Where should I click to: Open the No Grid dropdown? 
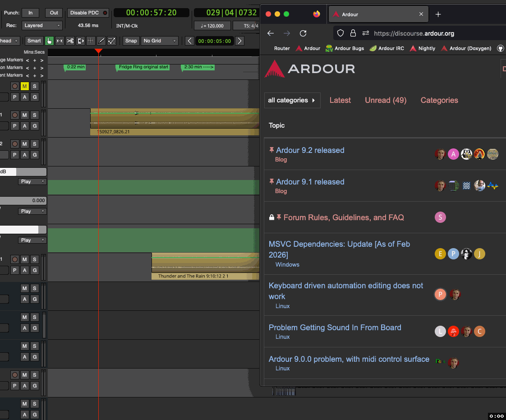coord(160,41)
